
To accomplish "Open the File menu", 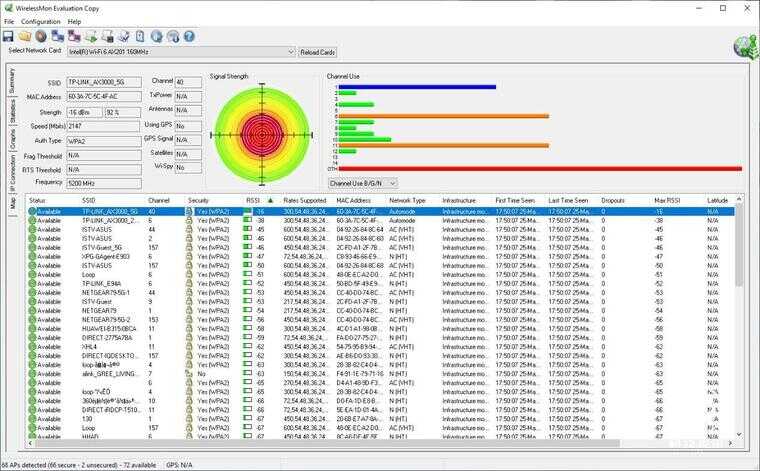I will pos(9,21).
